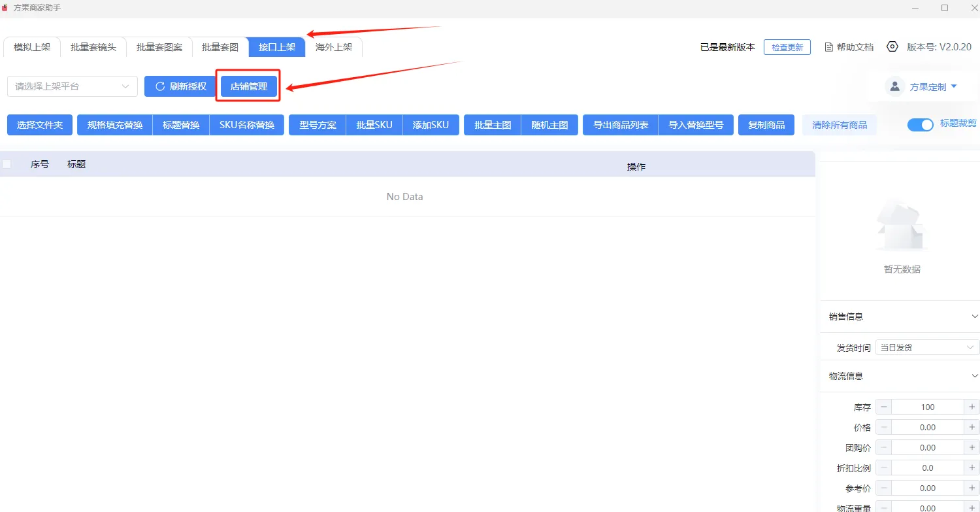Click the 序号 column header
Screen dimensions: 980x512
(x=40, y=164)
